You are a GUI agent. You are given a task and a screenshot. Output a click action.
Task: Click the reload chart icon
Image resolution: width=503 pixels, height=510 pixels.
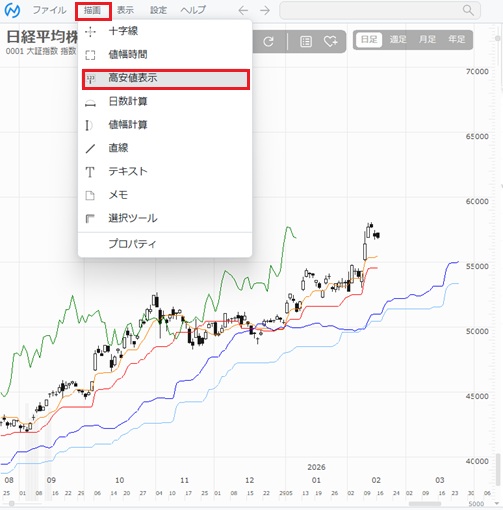[x=268, y=41]
